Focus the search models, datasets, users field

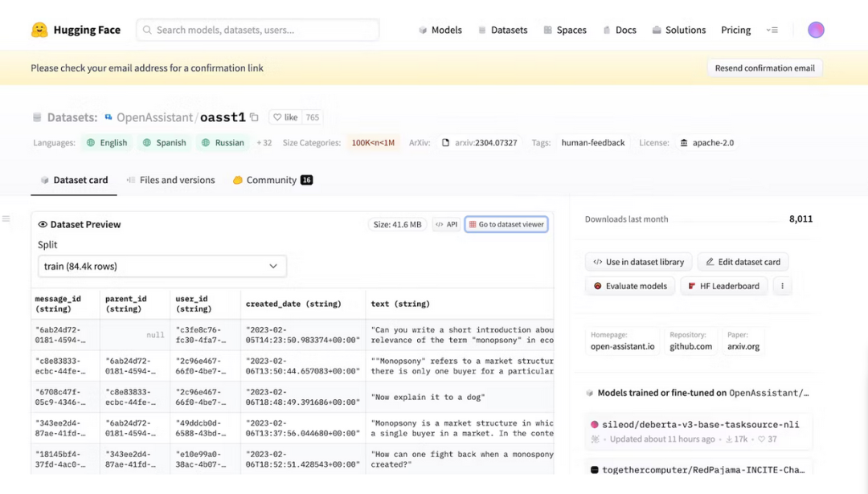[258, 30]
